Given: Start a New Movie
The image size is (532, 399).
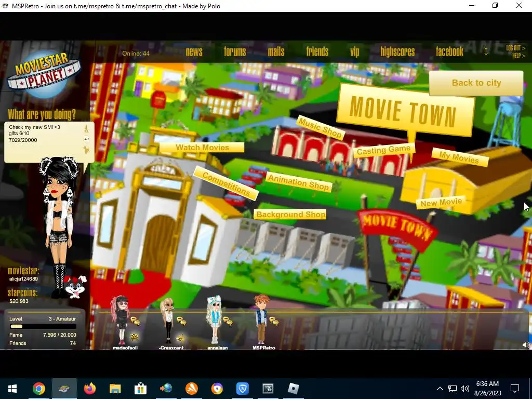Looking at the screenshot, I should click(441, 203).
